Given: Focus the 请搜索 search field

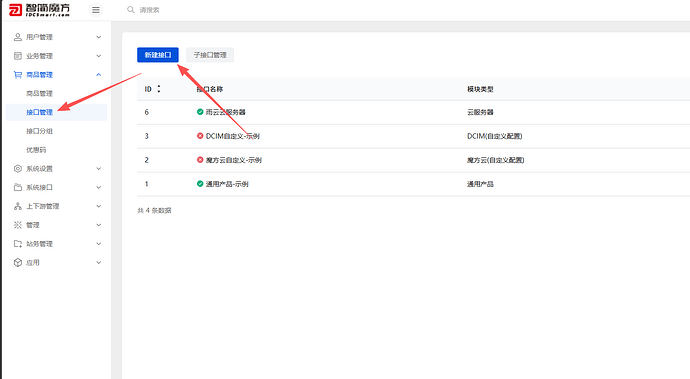Looking at the screenshot, I should [x=149, y=10].
